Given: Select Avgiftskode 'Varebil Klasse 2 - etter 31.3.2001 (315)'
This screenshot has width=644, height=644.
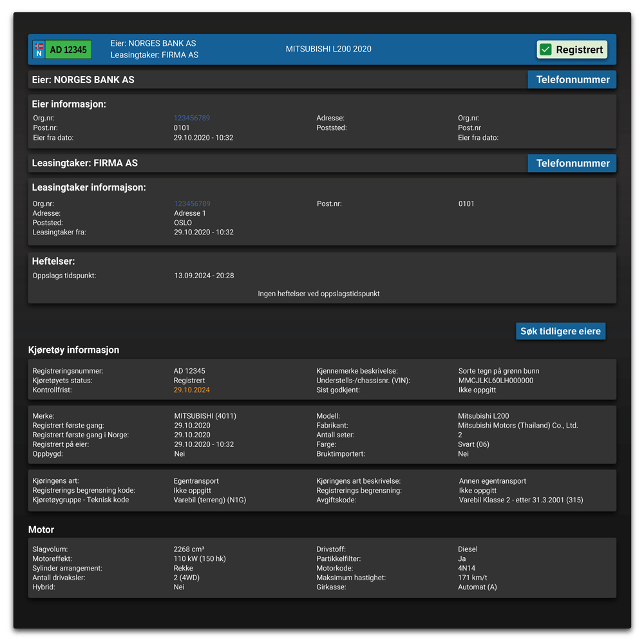Looking at the screenshot, I should click(x=521, y=500).
